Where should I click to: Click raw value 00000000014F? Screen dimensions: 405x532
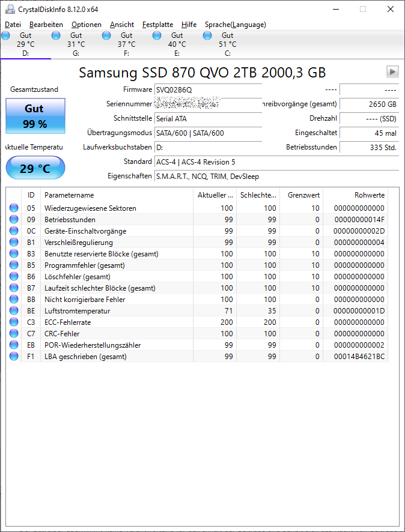[x=359, y=220]
